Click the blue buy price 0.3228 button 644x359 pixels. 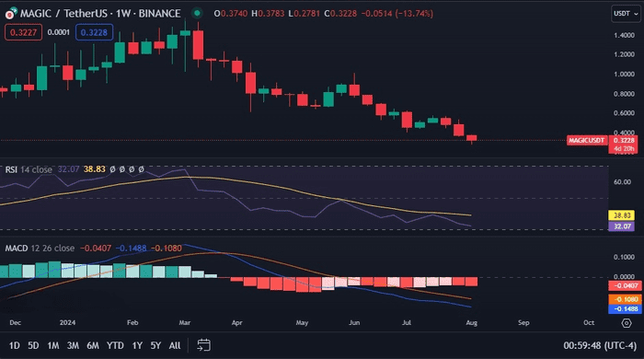94,32
